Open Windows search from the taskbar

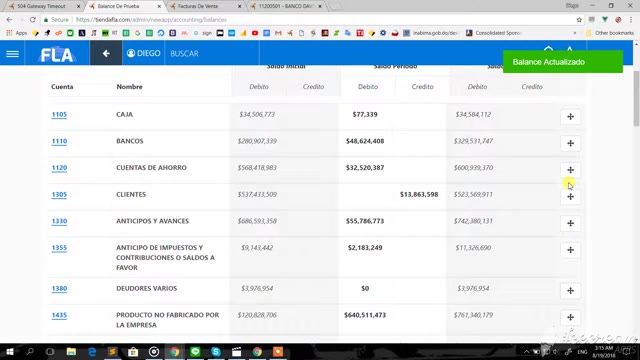click(x=30, y=352)
